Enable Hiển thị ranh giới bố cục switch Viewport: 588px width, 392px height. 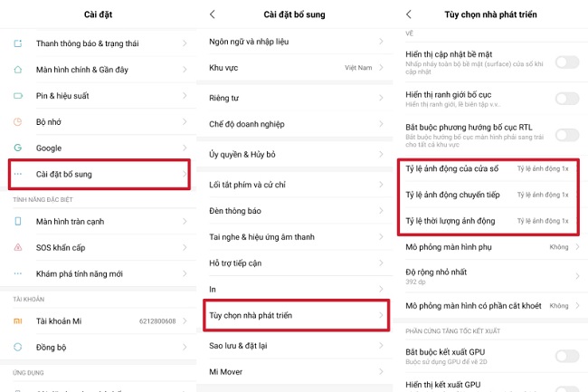click(566, 98)
